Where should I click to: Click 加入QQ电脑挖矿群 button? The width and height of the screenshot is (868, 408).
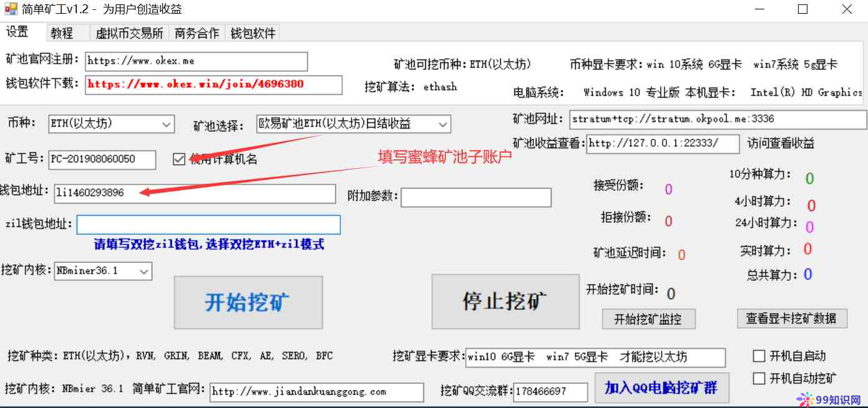(661, 388)
